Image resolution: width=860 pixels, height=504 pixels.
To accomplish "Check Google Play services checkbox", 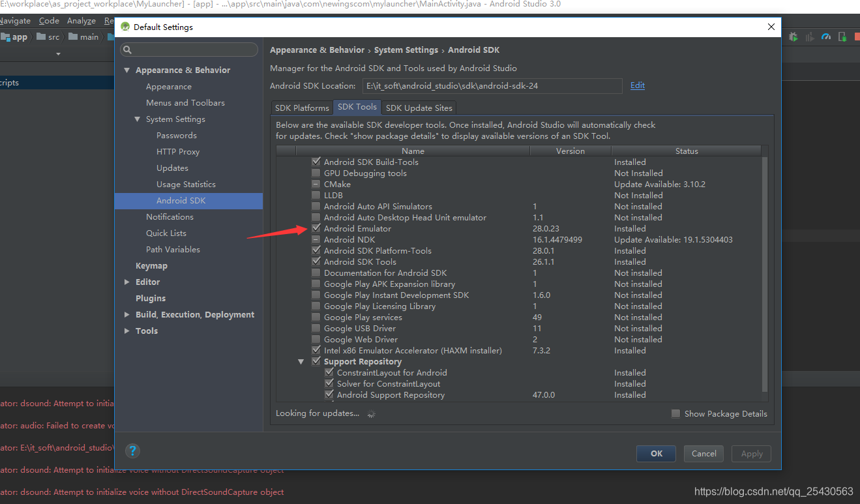I will pyautogui.click(x=316, y=317).
